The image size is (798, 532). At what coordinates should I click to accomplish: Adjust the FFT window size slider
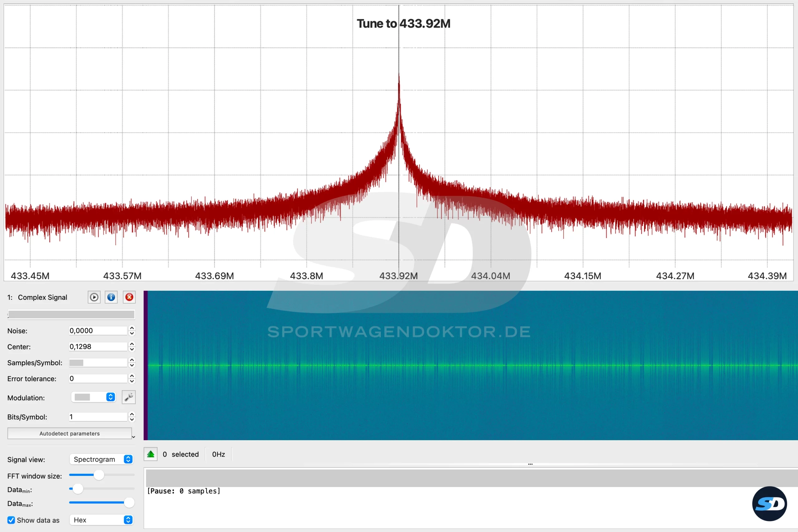click(99, 475)
